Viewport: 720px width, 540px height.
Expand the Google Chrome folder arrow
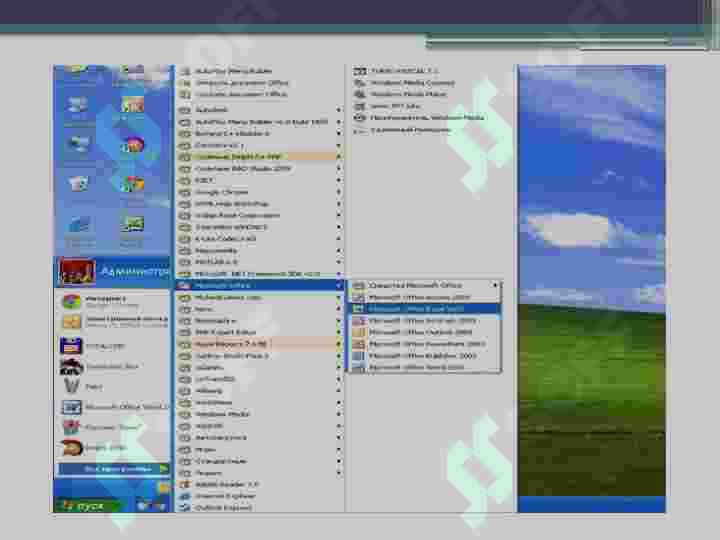[x=339, y=192]
